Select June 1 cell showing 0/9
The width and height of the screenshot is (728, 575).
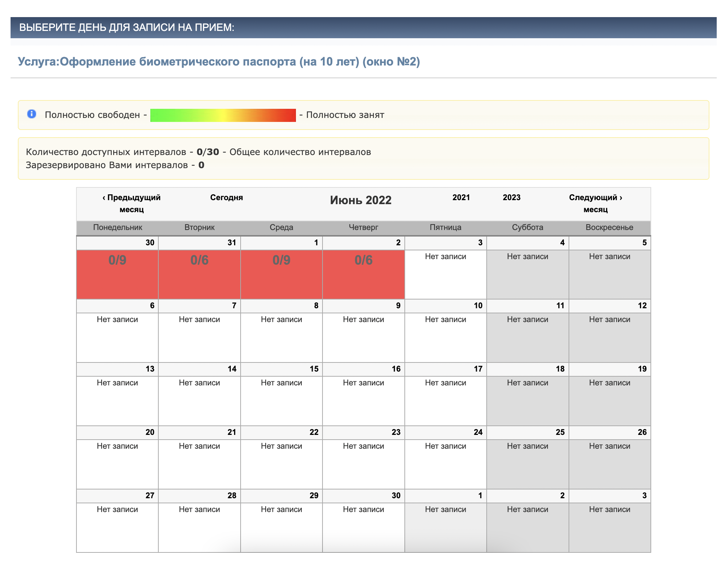pos(281,274)
